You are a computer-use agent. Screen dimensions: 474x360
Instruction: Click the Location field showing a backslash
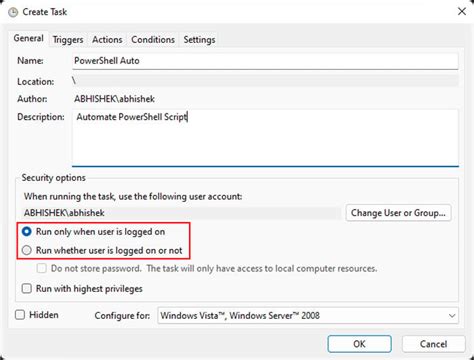point(265,81)
